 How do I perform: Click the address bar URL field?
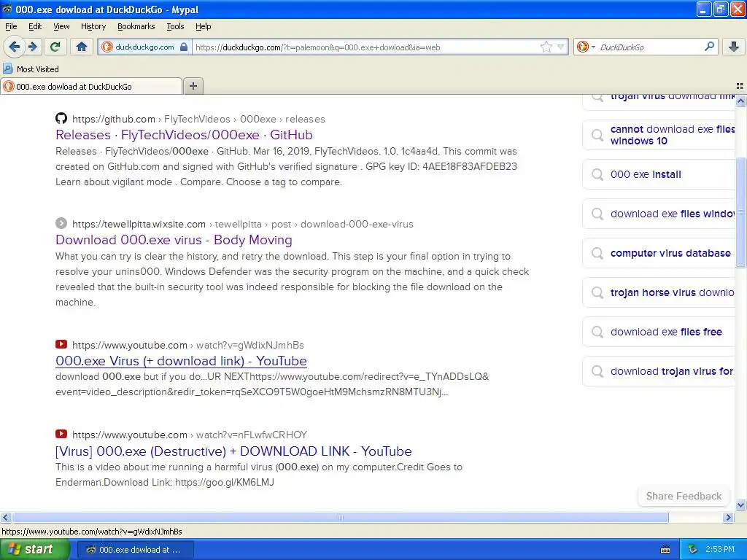(367, 47)
